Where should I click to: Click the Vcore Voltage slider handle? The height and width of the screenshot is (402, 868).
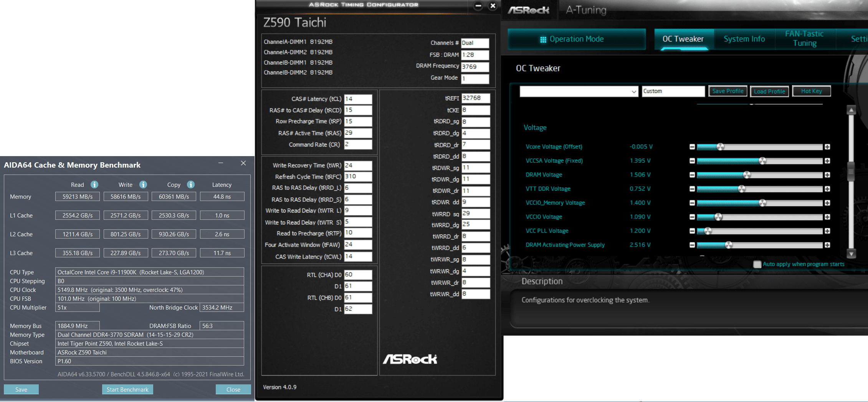[x=721, y=147]
